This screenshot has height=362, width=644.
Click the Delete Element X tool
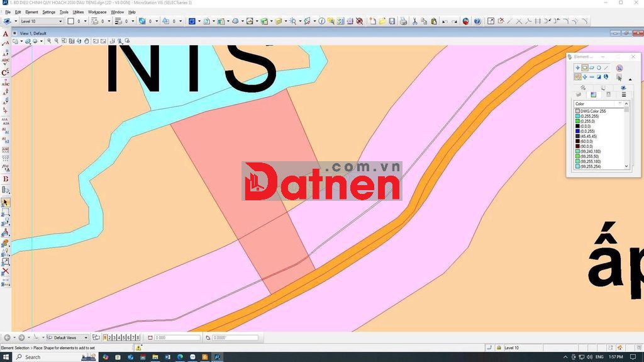point(6,271)
